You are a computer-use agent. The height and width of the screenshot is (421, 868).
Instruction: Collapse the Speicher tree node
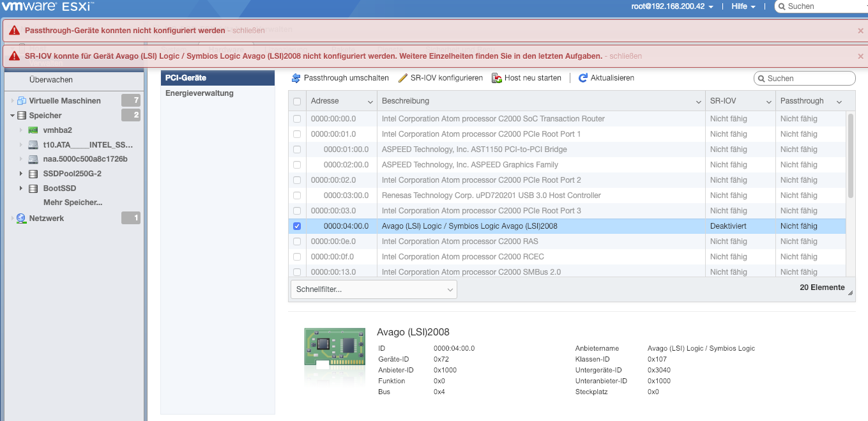pyautogui.click(x=12, y=116)
